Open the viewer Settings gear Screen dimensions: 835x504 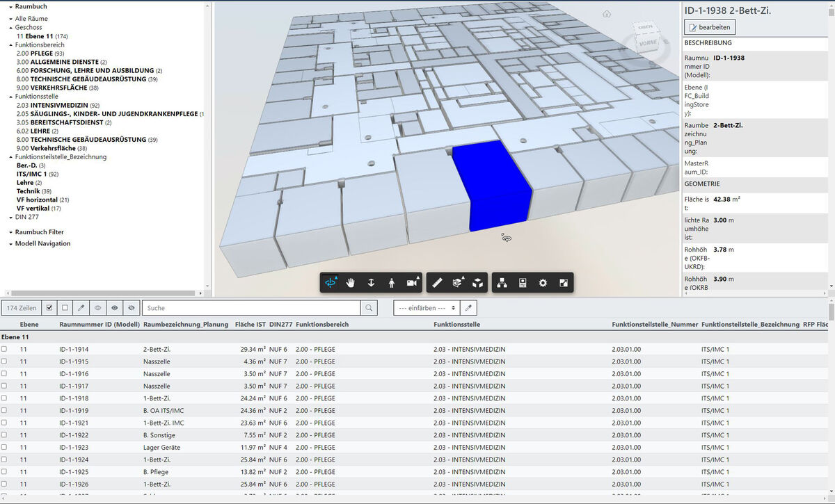pos(543,283)
